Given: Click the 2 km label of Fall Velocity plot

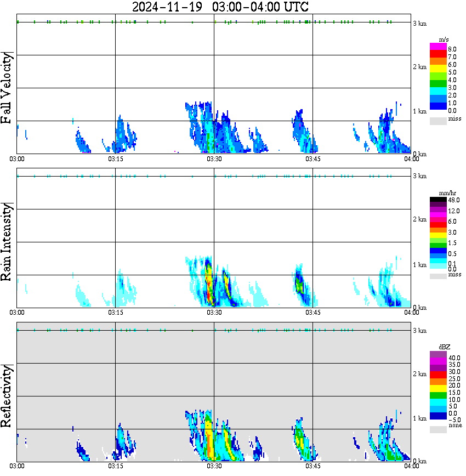Looking at the screenshot, I should (x=419, y=67).
